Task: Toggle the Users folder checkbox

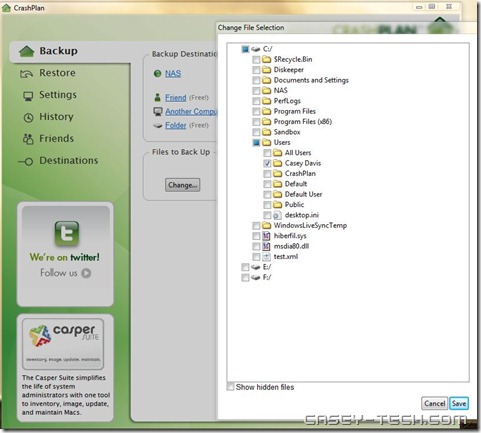Action: point(256,143)
